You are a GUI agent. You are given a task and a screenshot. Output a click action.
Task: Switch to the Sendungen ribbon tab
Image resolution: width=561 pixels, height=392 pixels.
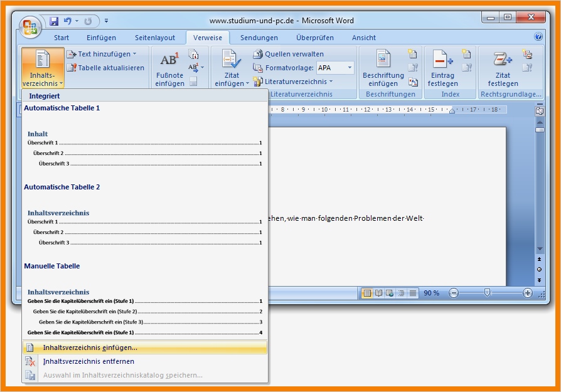click(259, 37)
